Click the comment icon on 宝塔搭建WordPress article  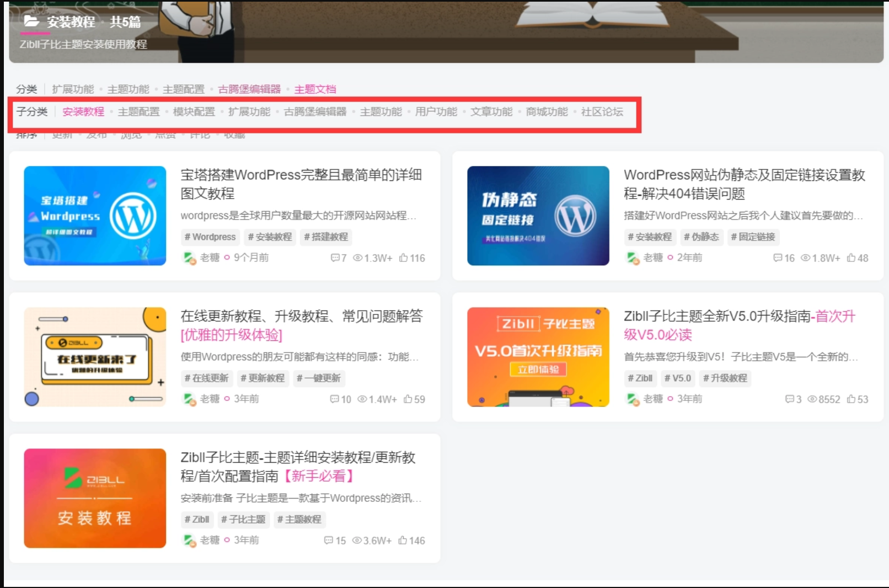[x=336, y=258]
